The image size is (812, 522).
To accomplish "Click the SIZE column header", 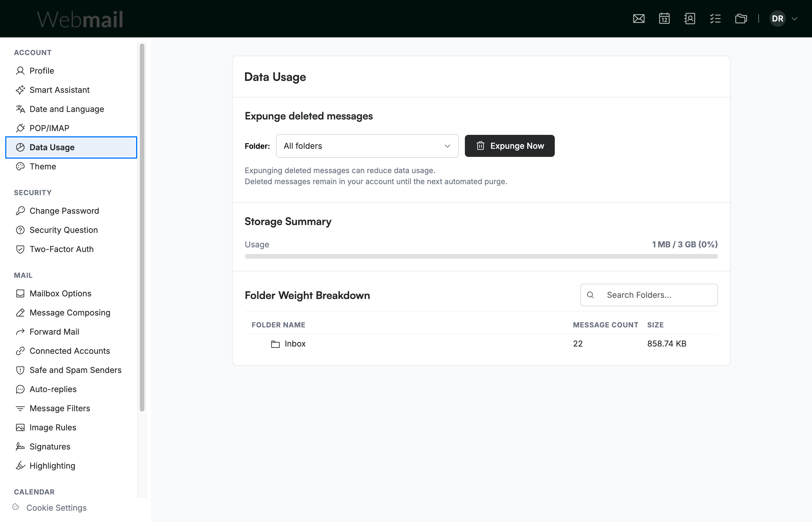I will pos(655,325).
